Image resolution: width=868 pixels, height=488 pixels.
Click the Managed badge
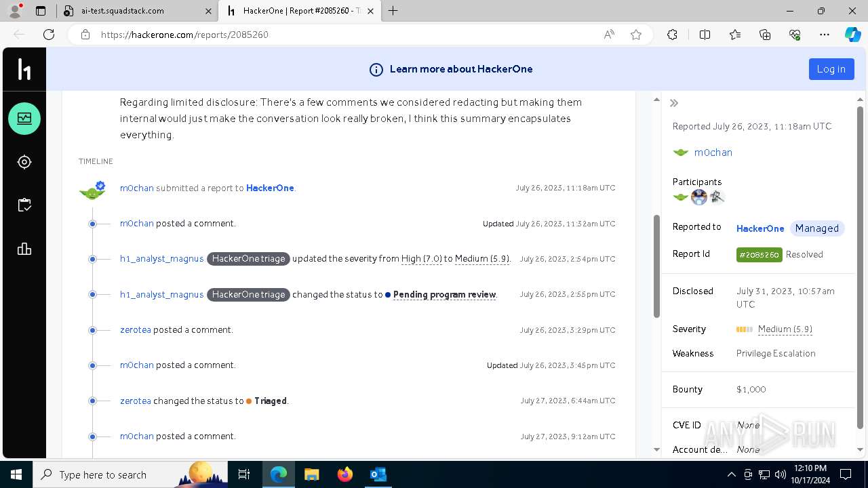(x=817, y=228)
